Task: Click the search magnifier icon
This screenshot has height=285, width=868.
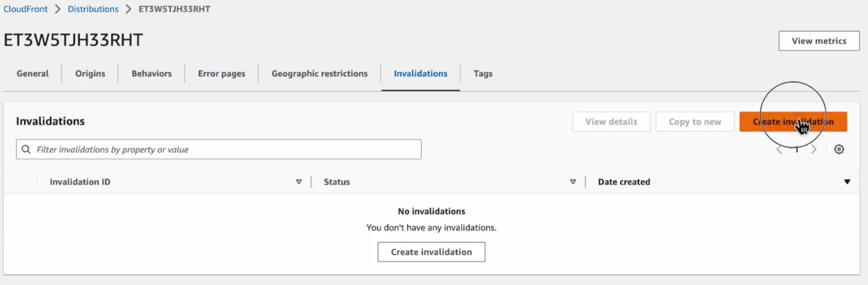Action: point(27,150)
